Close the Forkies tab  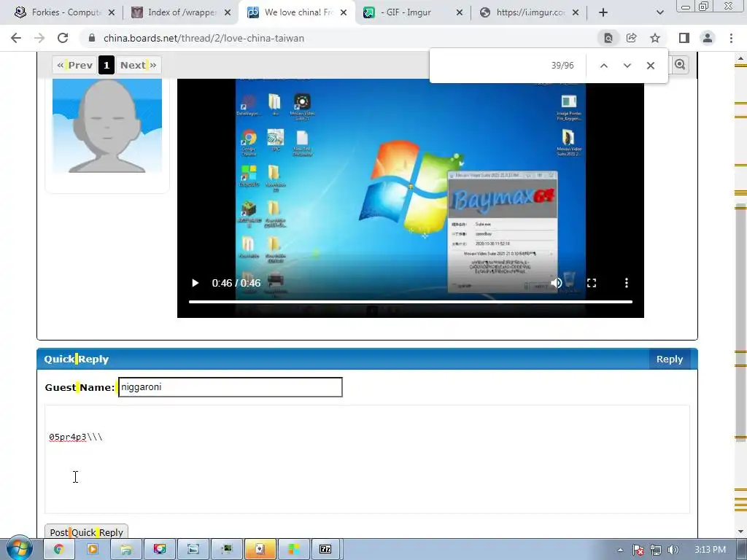click(112, 12)
